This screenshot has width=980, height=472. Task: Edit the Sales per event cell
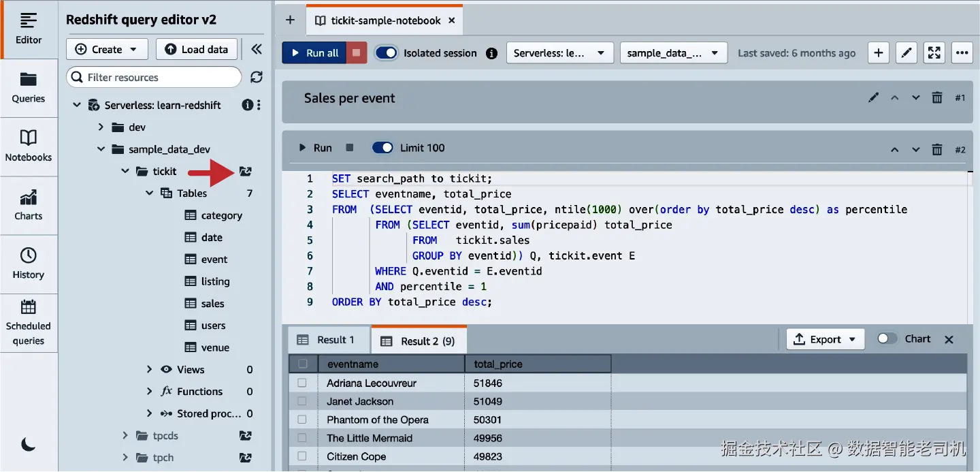874,98
